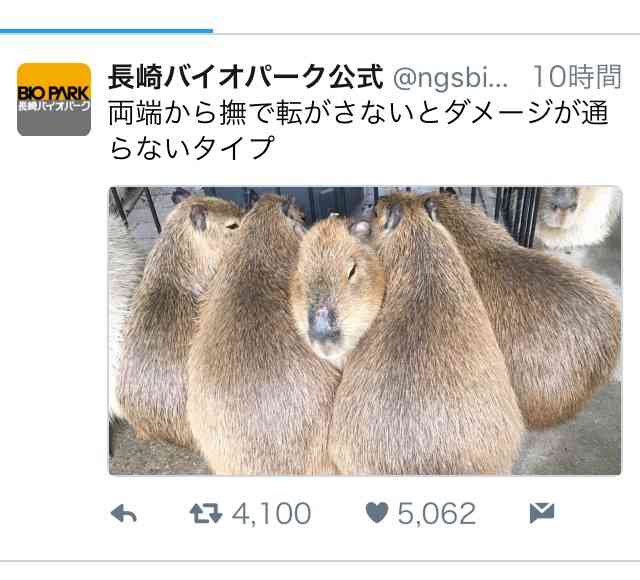Screen dimensions: 640x580
Task: Open the BIO PARK profile avatar
Action: click(54, 99)
